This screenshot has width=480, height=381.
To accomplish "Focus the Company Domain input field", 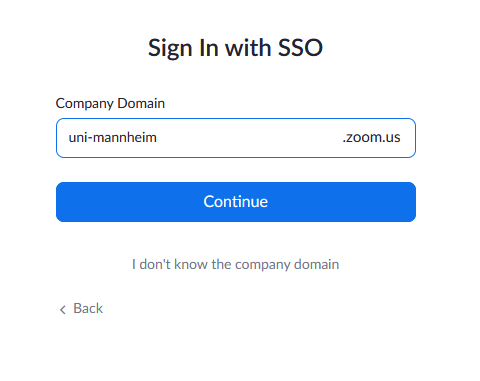I will [236, 138].
